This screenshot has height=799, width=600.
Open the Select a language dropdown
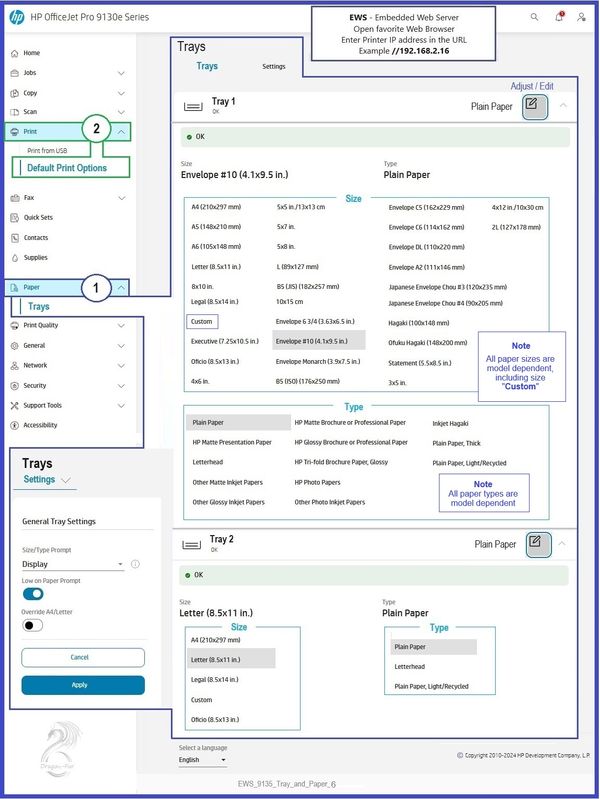pyautogui.click(x=202, y=760)
